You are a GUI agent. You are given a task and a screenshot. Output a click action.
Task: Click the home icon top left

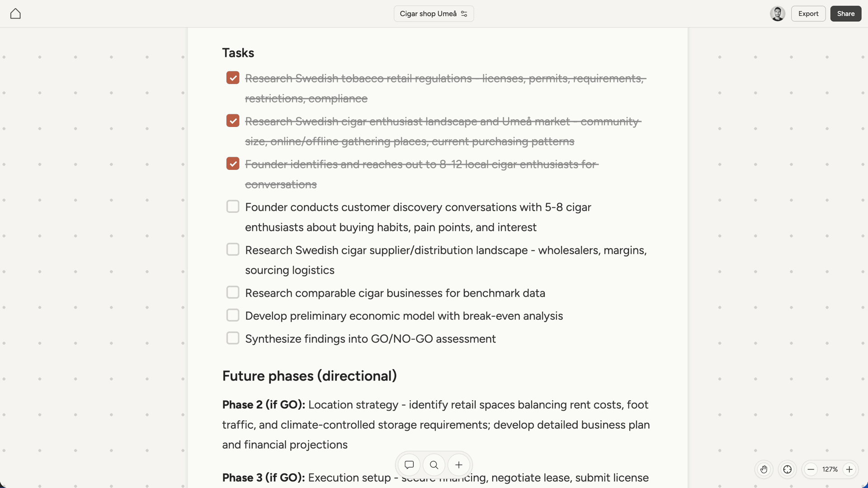click(15, 13)
